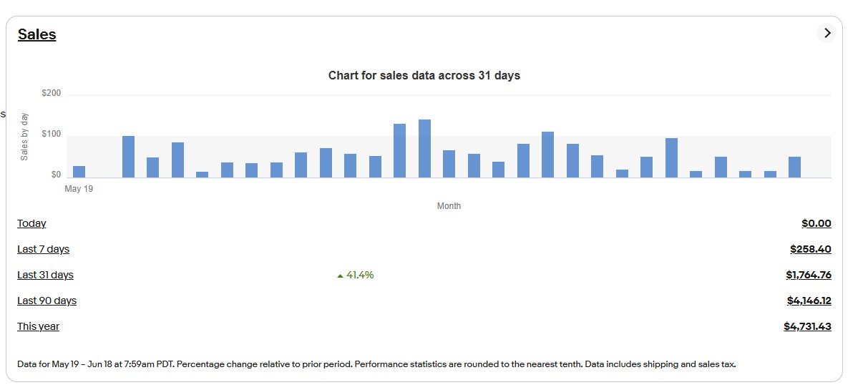
Task: Click the green 41.4% increase indicator
Action: tap(356, 275)
